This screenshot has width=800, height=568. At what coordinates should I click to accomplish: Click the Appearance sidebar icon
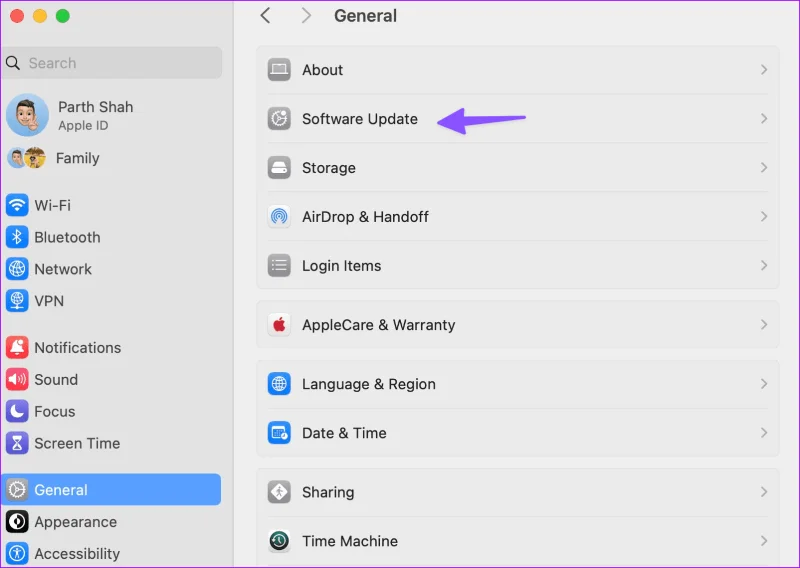pos(17,522)
